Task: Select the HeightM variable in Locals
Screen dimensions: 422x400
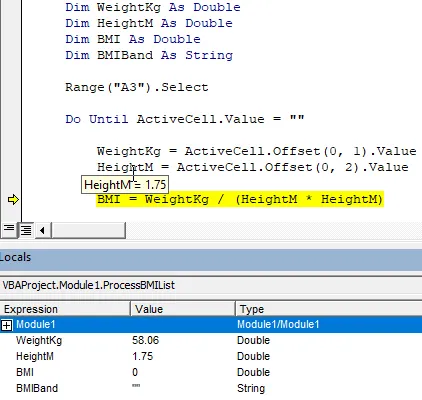Action: point(211,356)
